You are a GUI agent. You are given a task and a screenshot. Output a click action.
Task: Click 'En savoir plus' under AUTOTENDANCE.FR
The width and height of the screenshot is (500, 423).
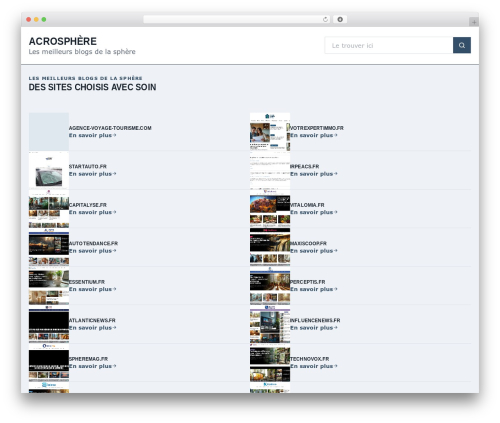[x=92, y=251]
